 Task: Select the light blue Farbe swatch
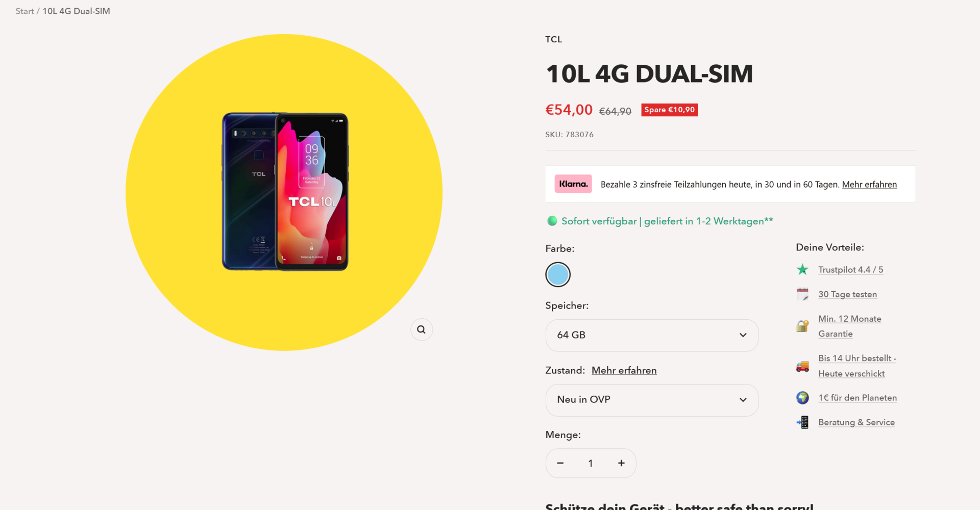(x=558, y=274)
